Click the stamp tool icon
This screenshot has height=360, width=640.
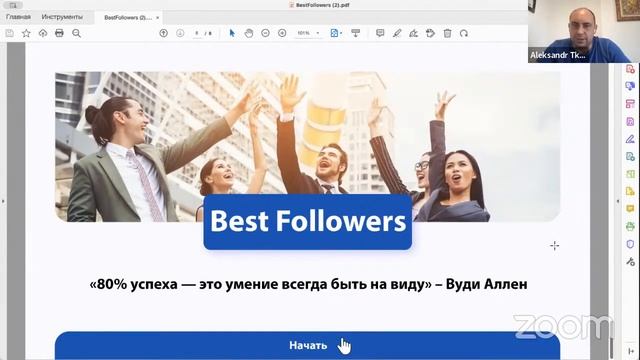coord(430,33)
